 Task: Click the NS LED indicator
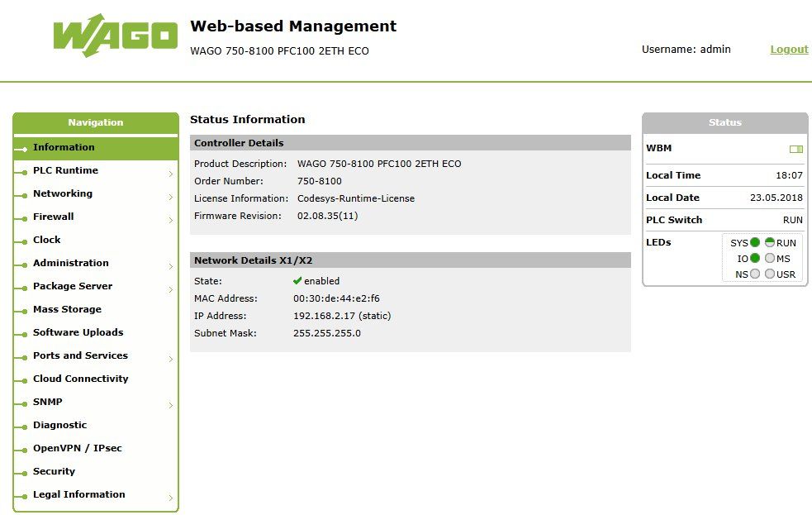(755, 274)
